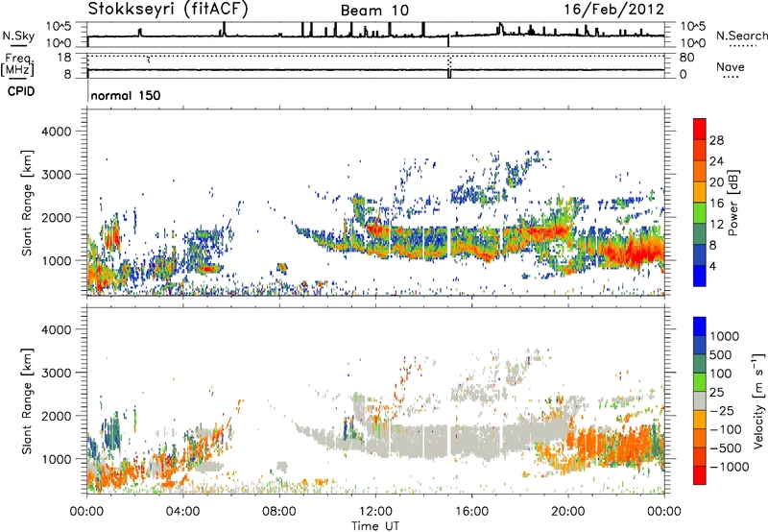Click the orange -100 to -500 velocity segment
This screenshot has height=532, width=768.
click(x=700, y=438)
